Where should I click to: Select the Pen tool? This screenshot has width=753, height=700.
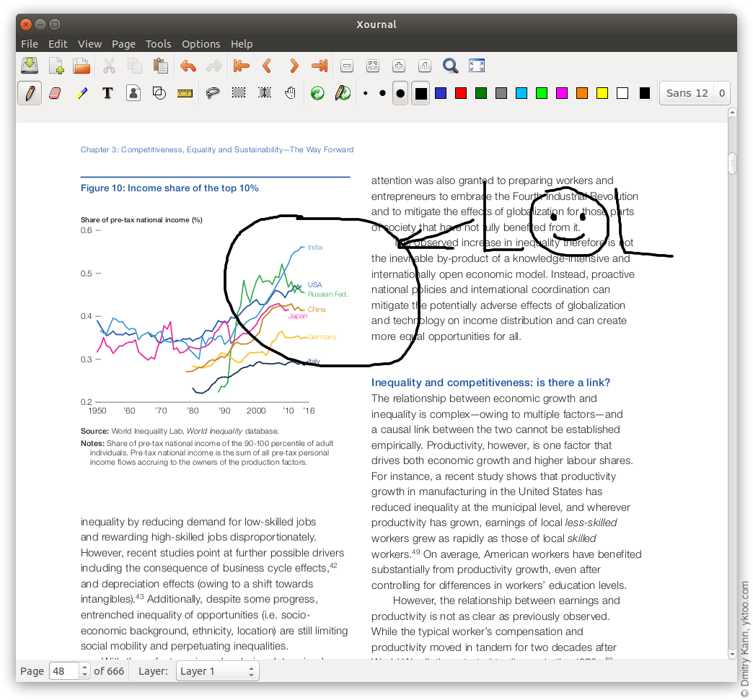click(30, 93)
